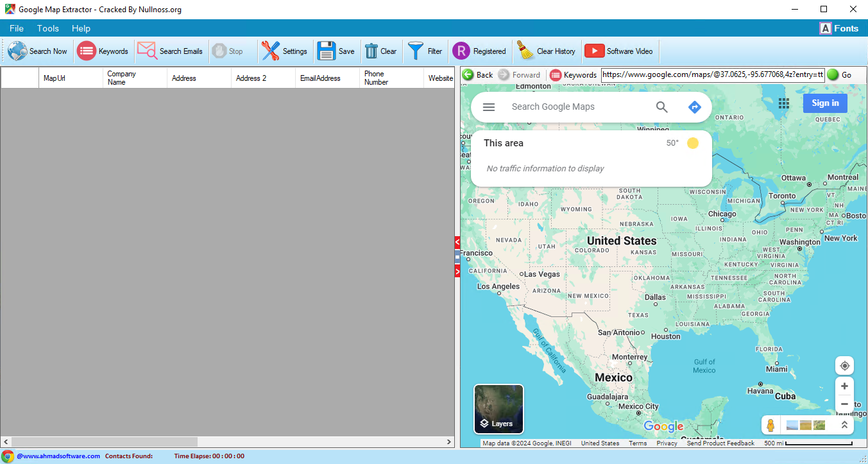Image resolution: width=868 pixels, height=464 pixels.
Task: Start extraction with Search Now
Action: (37, 51)
